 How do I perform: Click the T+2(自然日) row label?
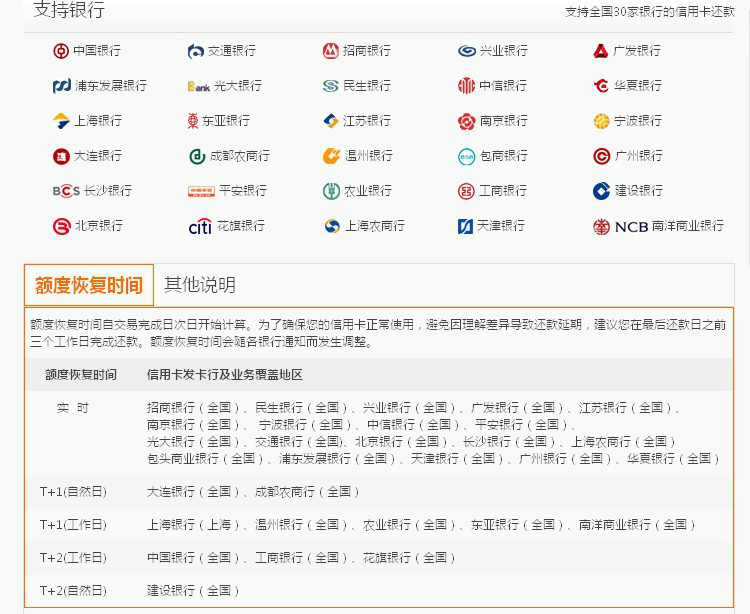point(73,591)
